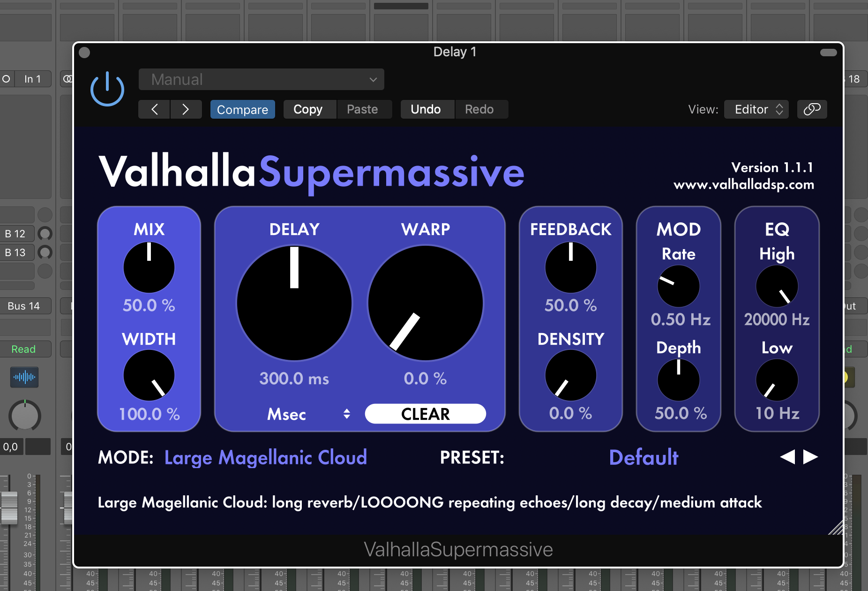Screen dimensions: 868x591
Task: Click the 0.50 Hz mod rate value
Action: 681,319
